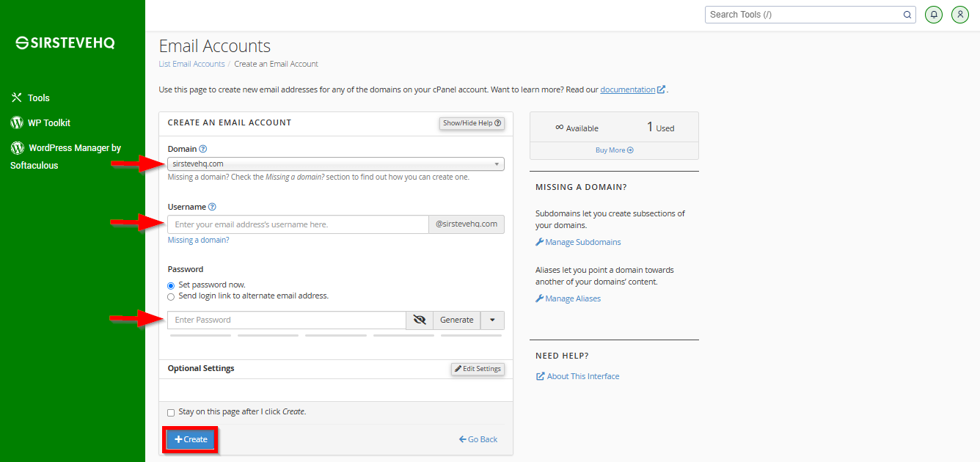Click the Buy More link
Image resolution: width=980 pixels, height=462 pixels.
[614, 150]
